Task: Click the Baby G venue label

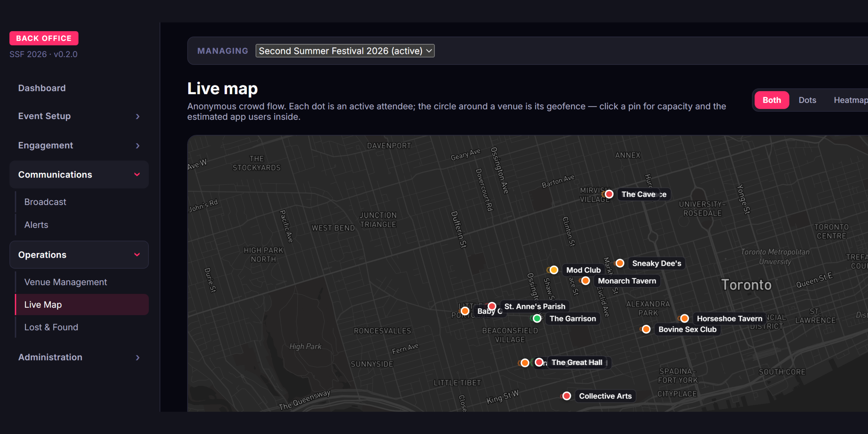Action: [489, 311]
